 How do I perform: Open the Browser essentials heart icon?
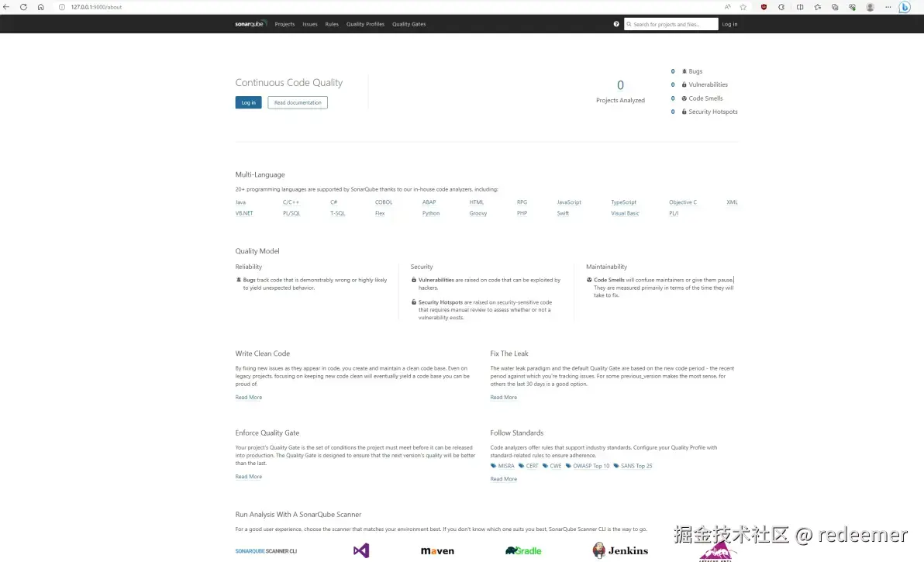(x=852, y=7)
